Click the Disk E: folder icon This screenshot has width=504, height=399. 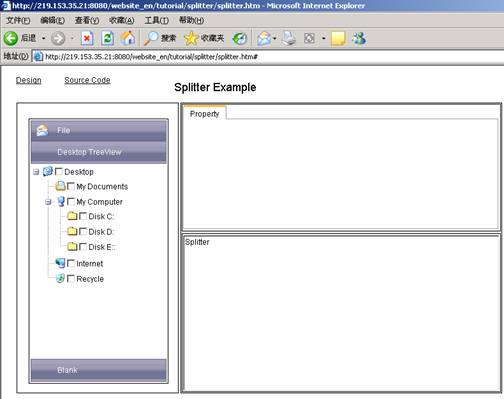click(x=72, y=246)
